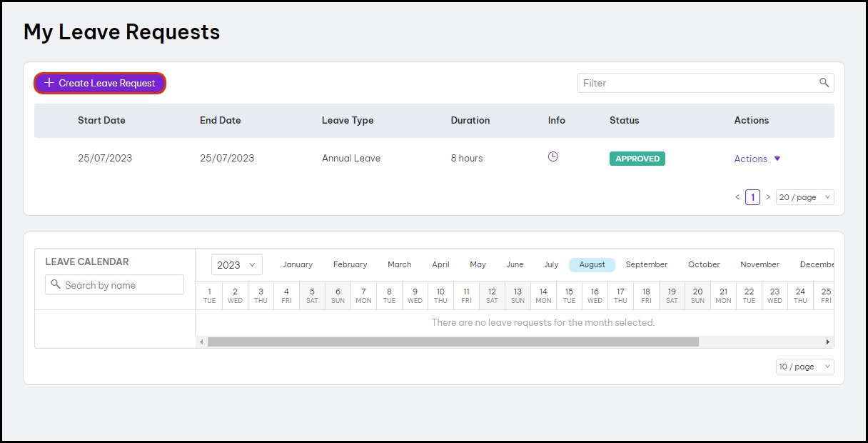Click the Create Leave Request button
The height and width of the screenshot is (443, 868).
click(x=100, y=83)
